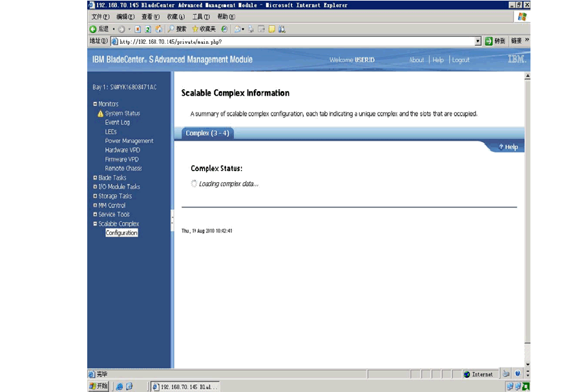Open the File (文件) menu
Screen dimensions: 577x392
[x=100, y=17]
